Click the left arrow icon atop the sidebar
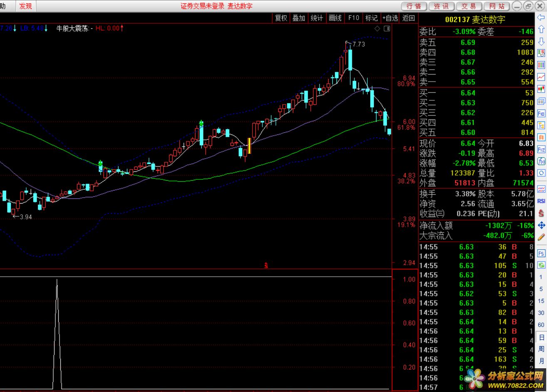Image resolution: width=547 pixels, height=392 pixels. click(541, 17)
